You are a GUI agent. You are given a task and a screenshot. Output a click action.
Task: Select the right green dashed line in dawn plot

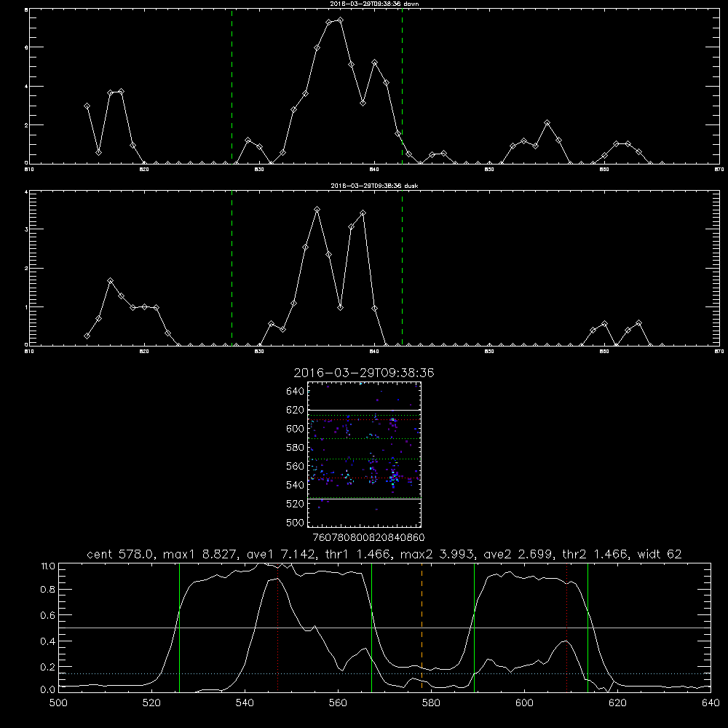click(x=402, y=86)
